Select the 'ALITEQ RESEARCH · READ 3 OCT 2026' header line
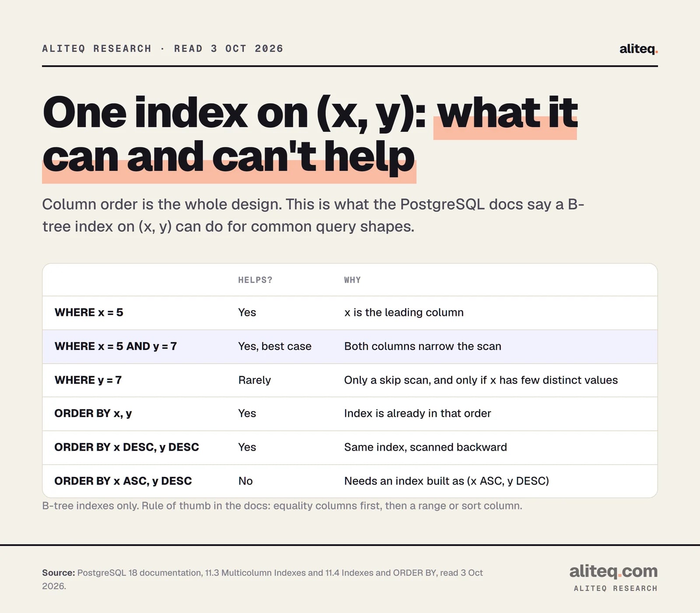Image resolution: width=700 pixels, height=613 pixels. click(162, 49)
